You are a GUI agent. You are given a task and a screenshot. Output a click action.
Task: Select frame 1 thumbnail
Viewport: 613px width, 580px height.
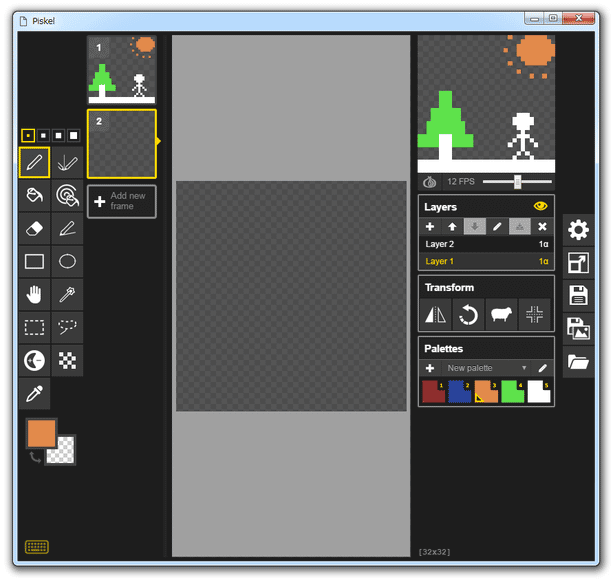pos(122,70)
